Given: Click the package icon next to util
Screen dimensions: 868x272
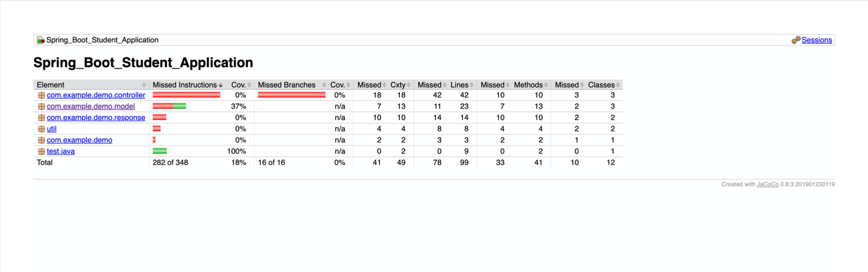Looking at the screenshot, I should pyautogui.click(x=41, y=129).
